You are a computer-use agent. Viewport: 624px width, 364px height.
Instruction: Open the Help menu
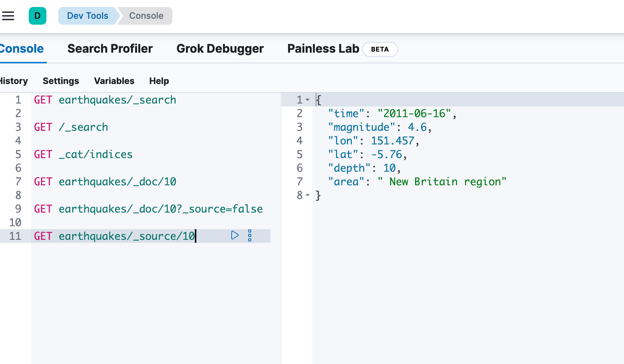click(159, 81)
